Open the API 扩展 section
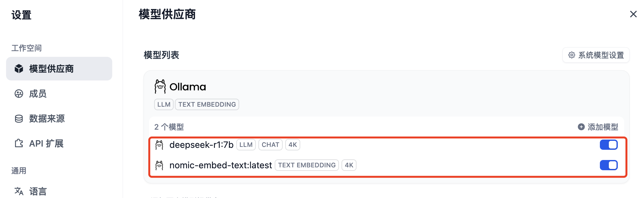 tap(46, 143)
